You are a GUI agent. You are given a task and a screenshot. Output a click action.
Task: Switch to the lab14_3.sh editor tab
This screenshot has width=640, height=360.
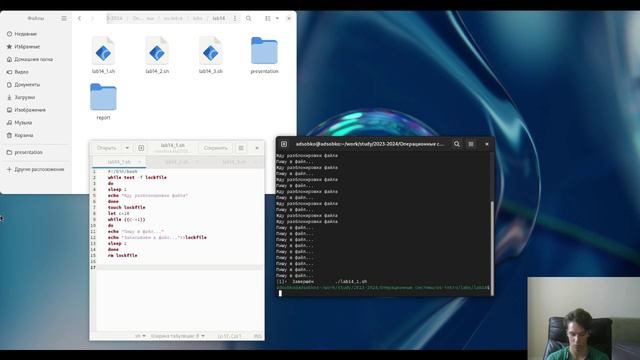point(234,162)
